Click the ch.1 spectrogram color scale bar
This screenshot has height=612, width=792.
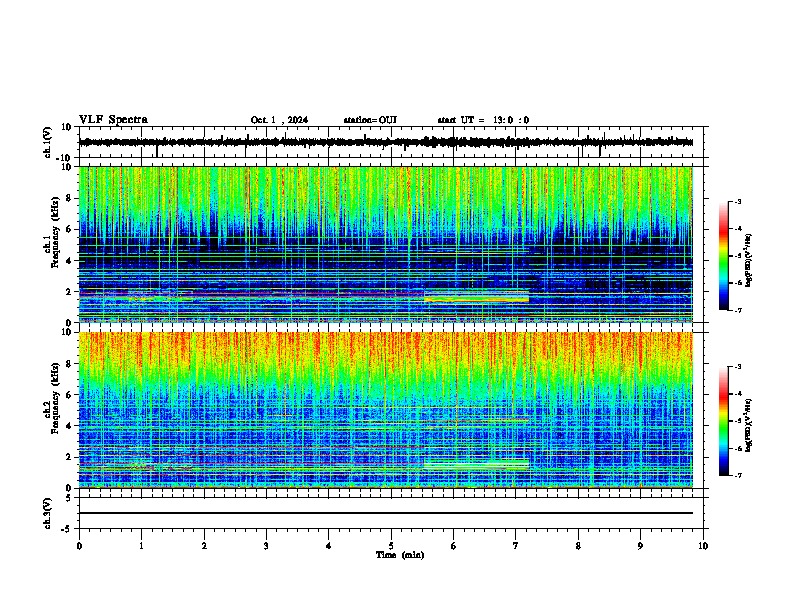(x=724, y=256)
